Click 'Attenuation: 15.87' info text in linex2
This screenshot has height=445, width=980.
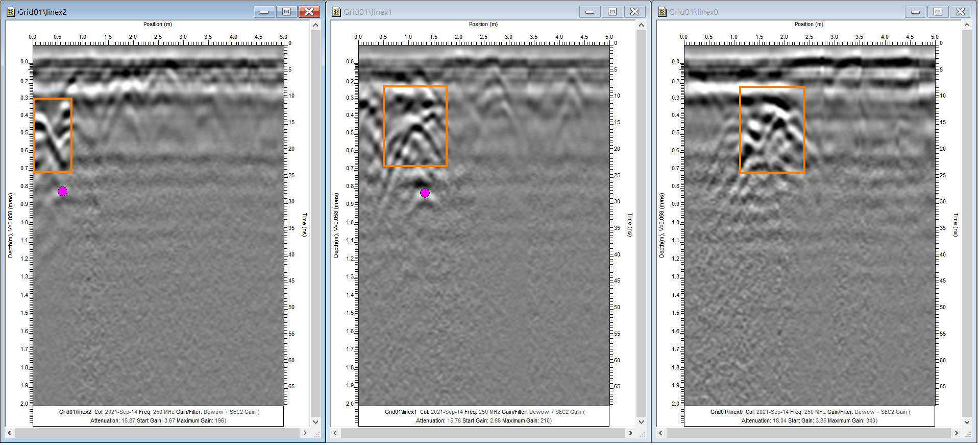113,421
